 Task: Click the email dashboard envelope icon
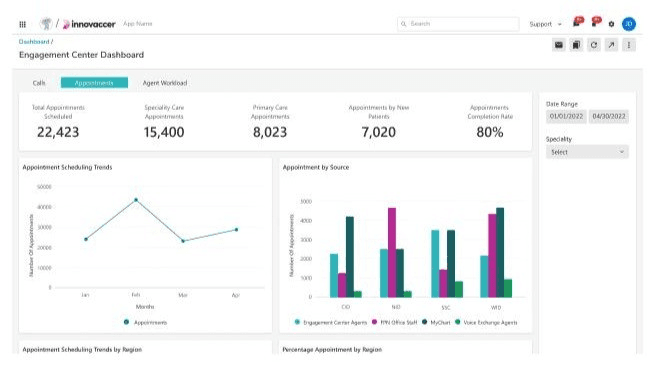558,45
